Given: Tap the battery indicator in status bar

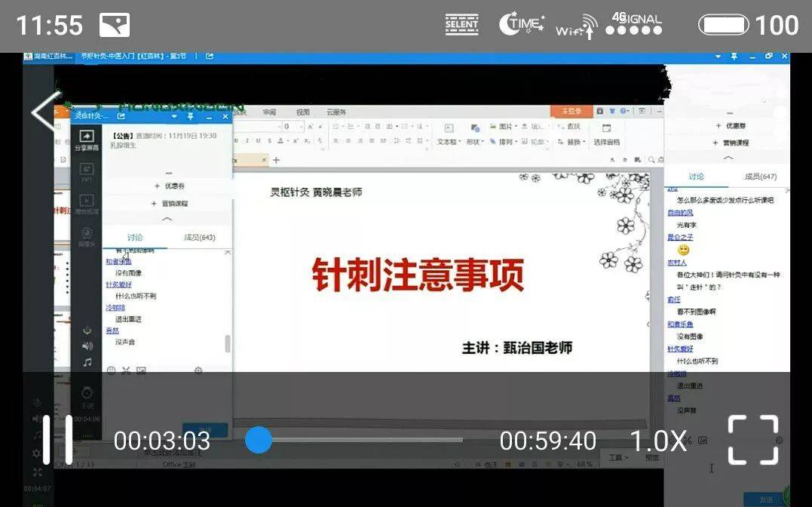Looking at the screenshot, I should tap(724, 25).
